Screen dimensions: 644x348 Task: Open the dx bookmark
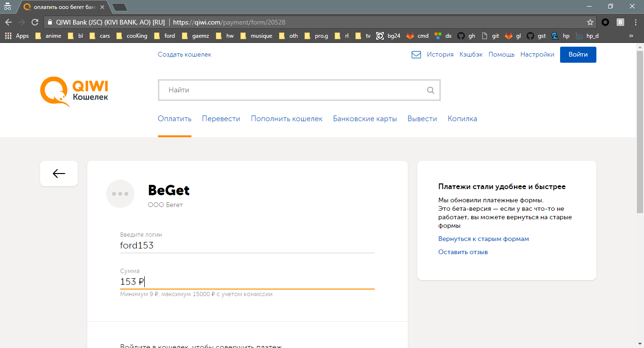(443, 36)
